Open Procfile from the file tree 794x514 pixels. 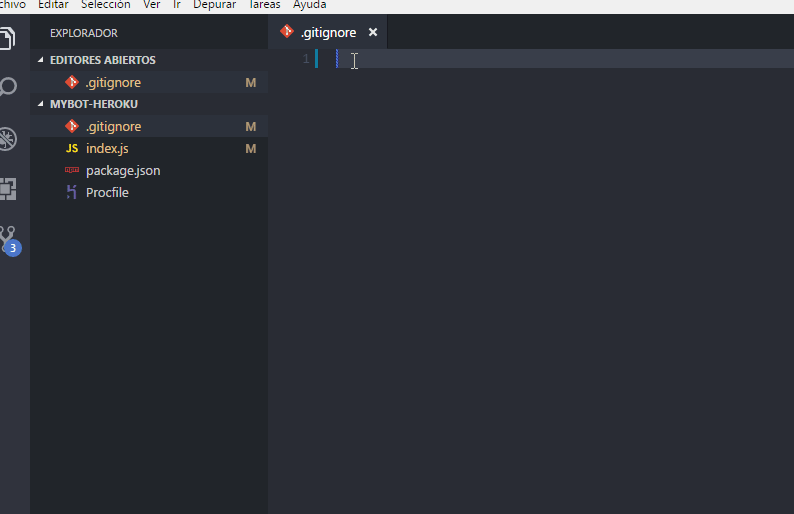click(x=149, y=192)
